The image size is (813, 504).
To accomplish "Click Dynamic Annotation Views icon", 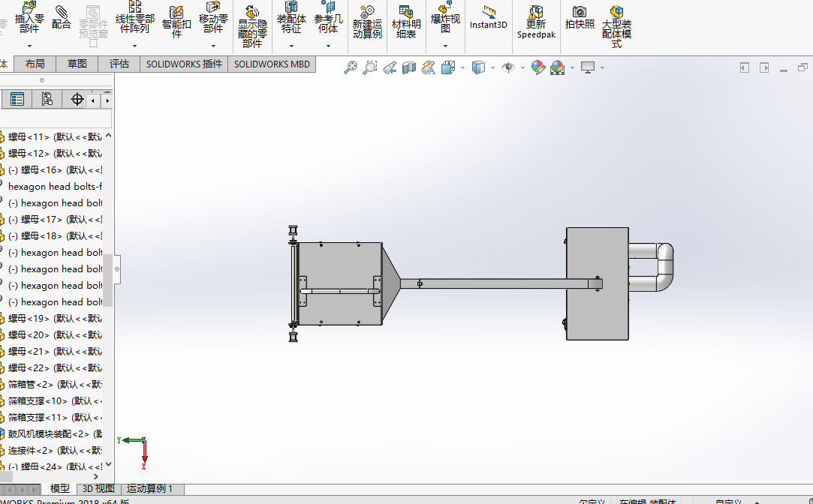I will [x=429, y=67].
